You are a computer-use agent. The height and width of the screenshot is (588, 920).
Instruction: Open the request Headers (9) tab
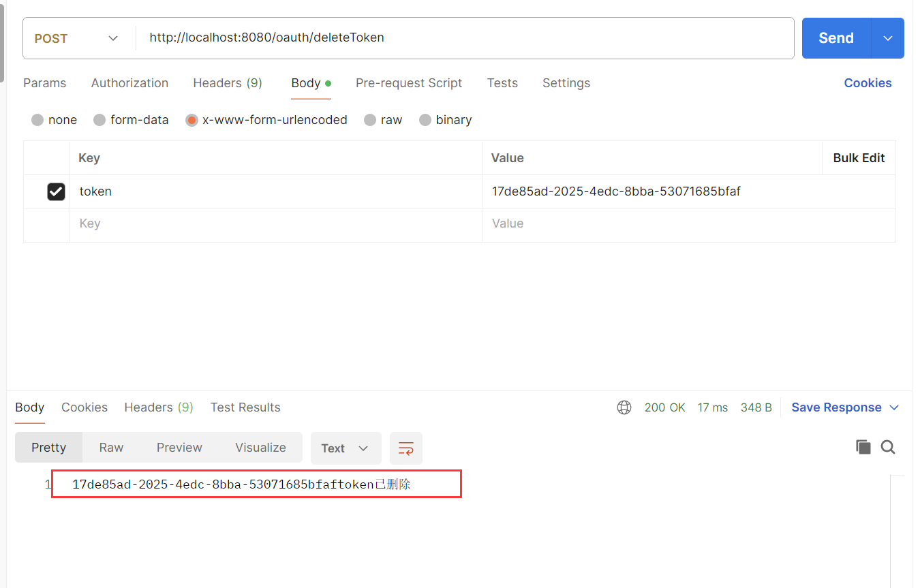click(x=228, y=83)
